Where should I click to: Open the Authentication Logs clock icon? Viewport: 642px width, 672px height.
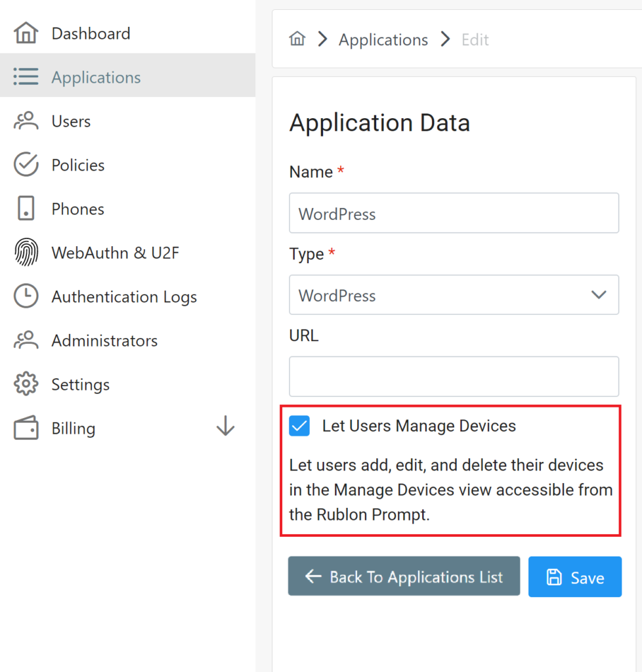point(26,296)
